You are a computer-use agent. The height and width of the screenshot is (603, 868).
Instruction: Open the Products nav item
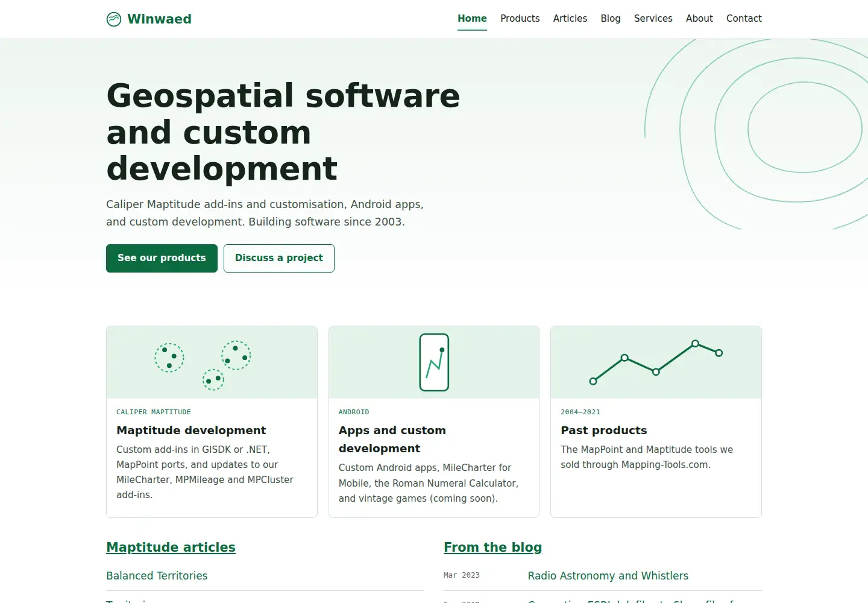click(x=520, y=19)
